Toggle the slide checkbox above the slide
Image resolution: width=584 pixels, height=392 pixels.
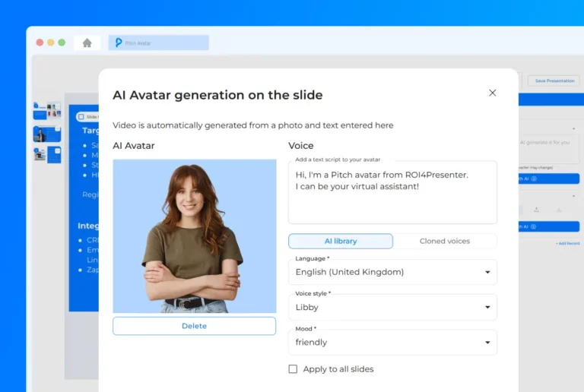tap(81, 117)
